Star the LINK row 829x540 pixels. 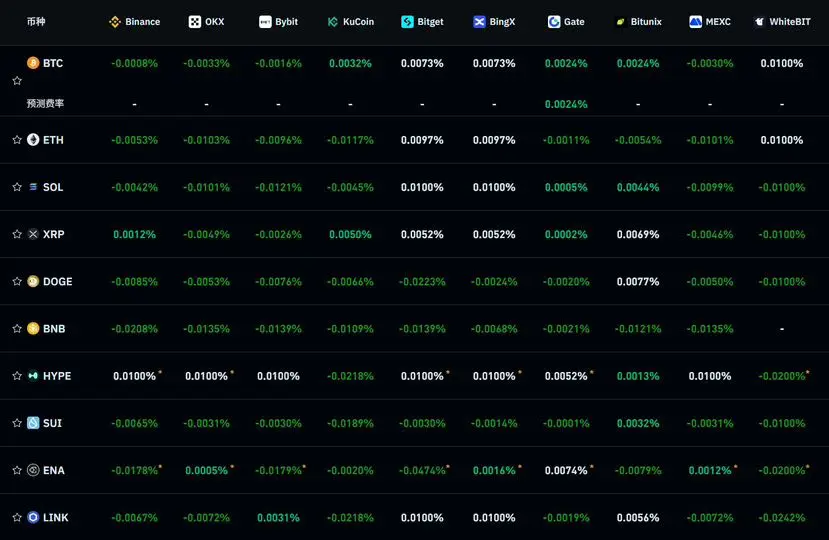pyautogui.click(x=17, y=517)
